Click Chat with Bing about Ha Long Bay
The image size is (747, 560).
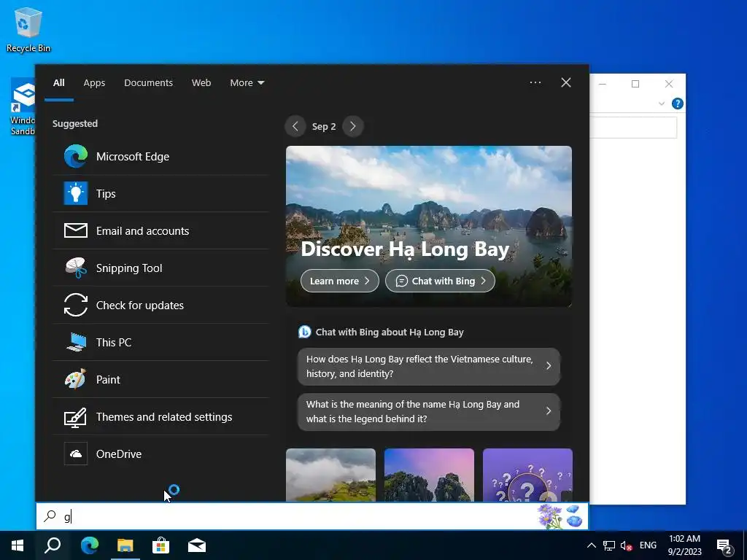coord(390,332)
